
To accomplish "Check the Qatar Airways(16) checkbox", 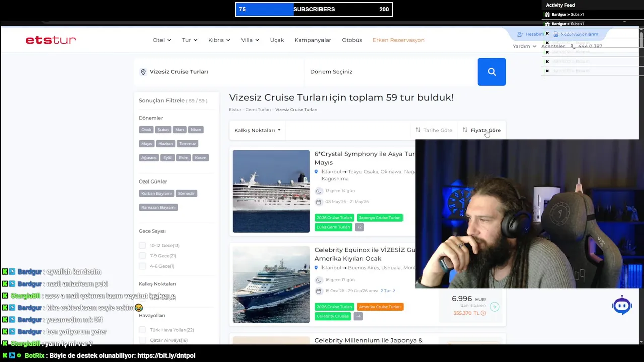I will (142, 340).
